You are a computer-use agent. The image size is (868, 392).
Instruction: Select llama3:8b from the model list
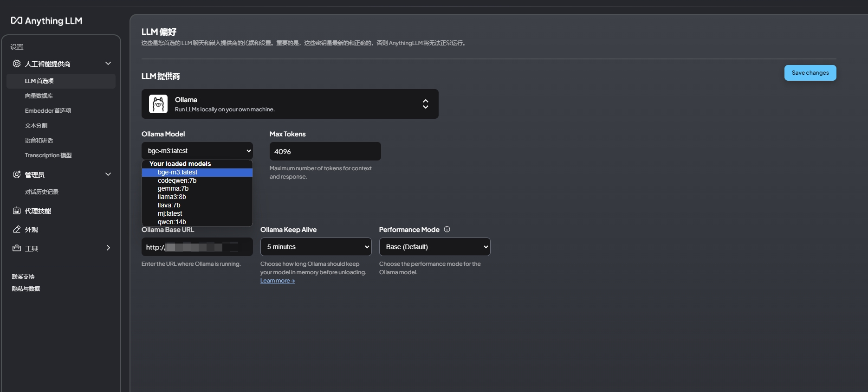pyautogui.click(x=172, y=197)
